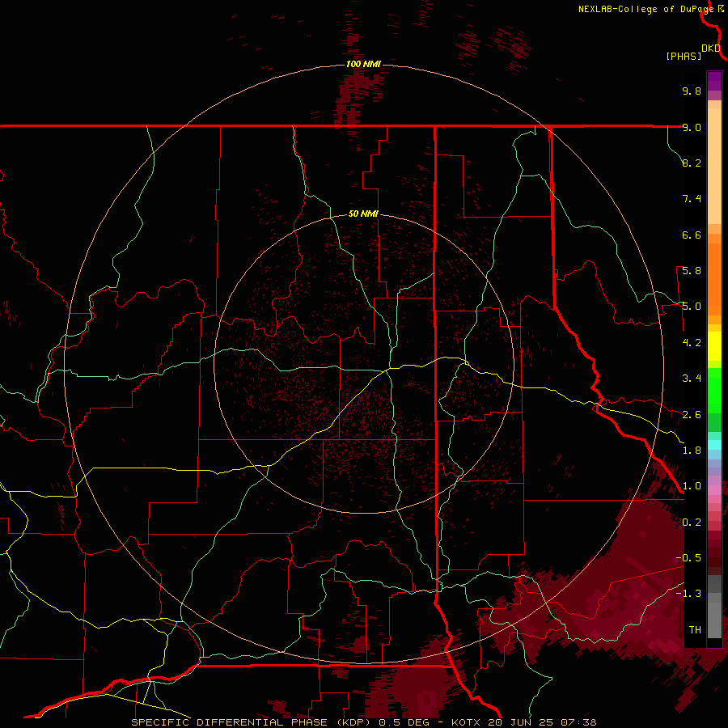Select the 4.2 scale label
The image size is (728, 728).
point(692,343)
